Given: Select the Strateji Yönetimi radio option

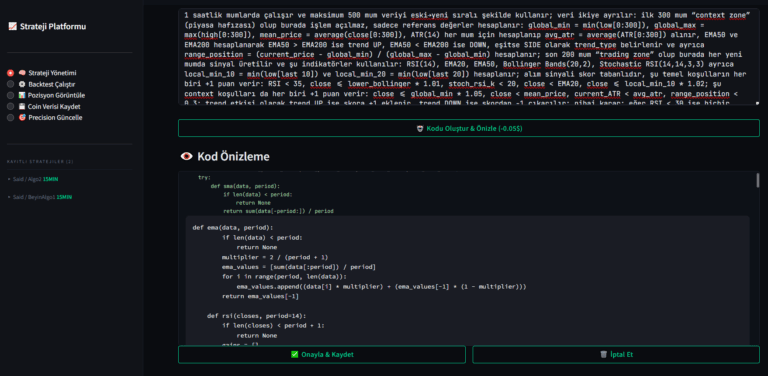Looking at the screenshot, I should (x=10, y=73).
